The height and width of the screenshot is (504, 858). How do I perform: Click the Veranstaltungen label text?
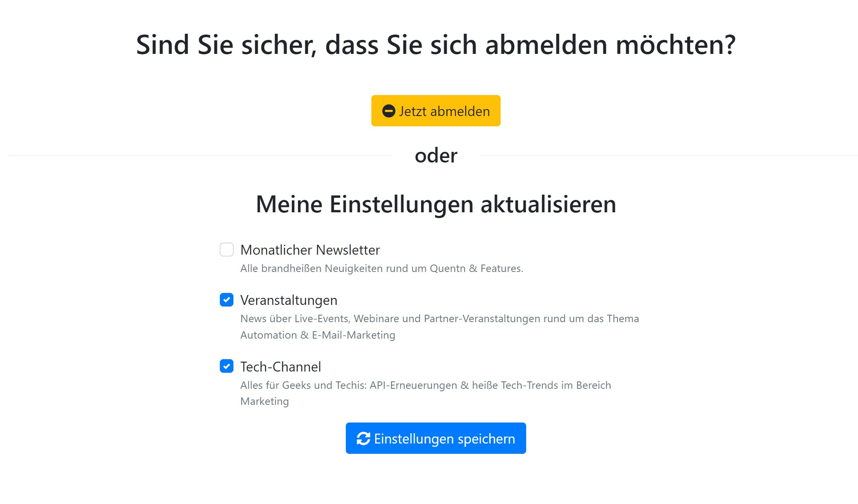tap(289, 300)
